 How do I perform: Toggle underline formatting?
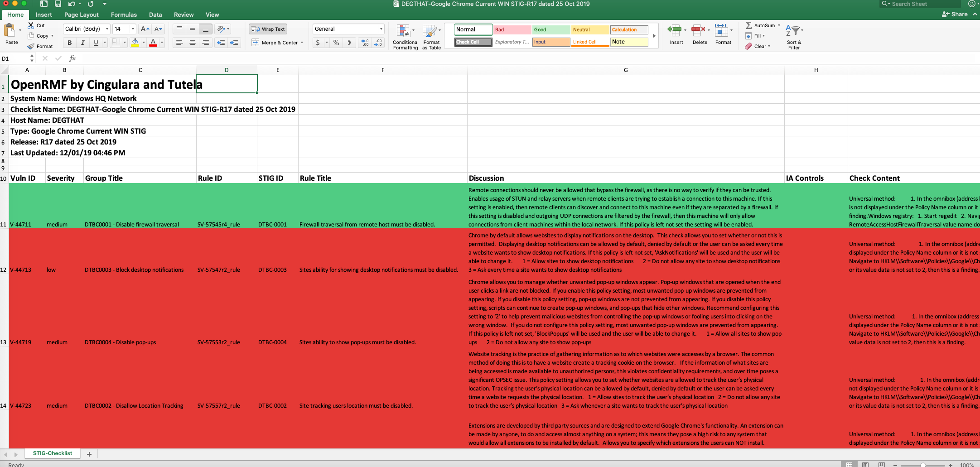click(96, 43)
